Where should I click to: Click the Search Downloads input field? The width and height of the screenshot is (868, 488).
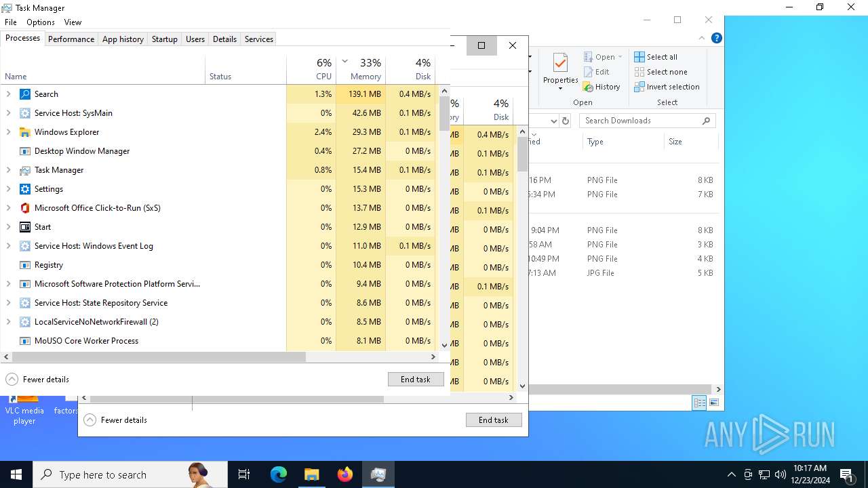[647, 121]
